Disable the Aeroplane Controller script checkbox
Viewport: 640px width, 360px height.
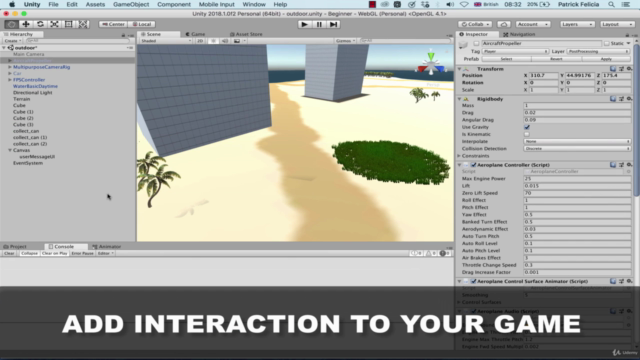pyautogui.click(x=473, y=165)
